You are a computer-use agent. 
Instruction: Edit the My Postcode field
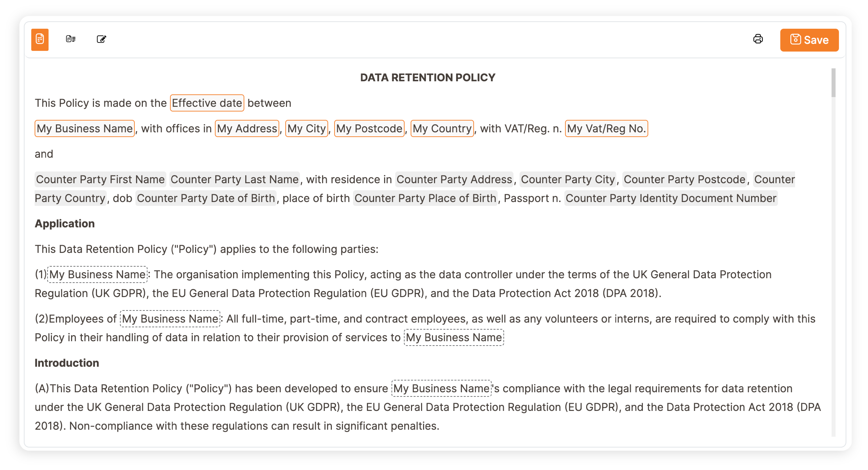[x=369, y=129]
